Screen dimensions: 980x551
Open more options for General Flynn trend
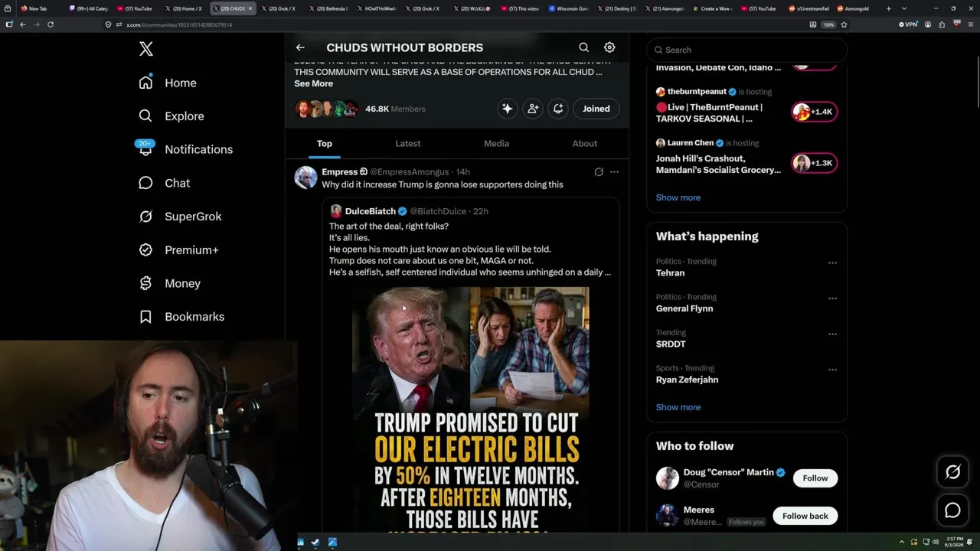[832, 298]
